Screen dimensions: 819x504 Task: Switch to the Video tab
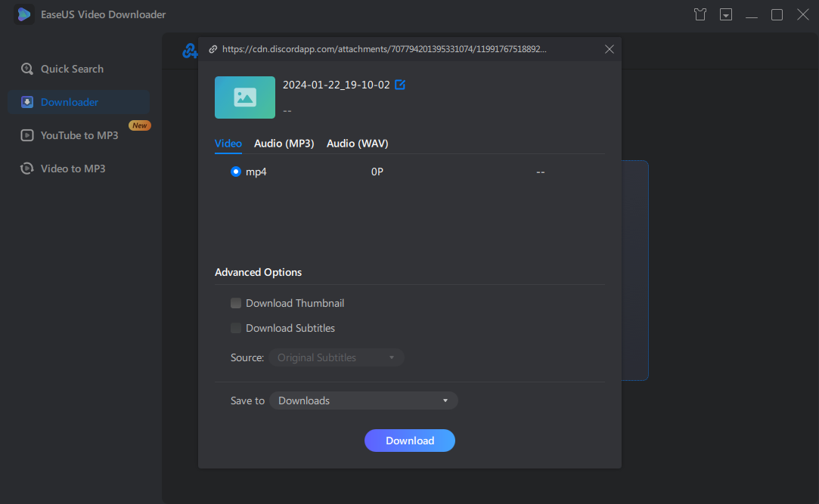[x=228, y=144]
